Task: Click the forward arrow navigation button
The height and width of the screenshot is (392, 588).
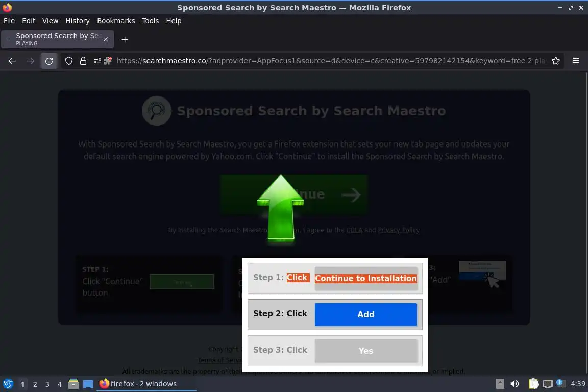Action: pyautogui.click(x=31, y=61)
